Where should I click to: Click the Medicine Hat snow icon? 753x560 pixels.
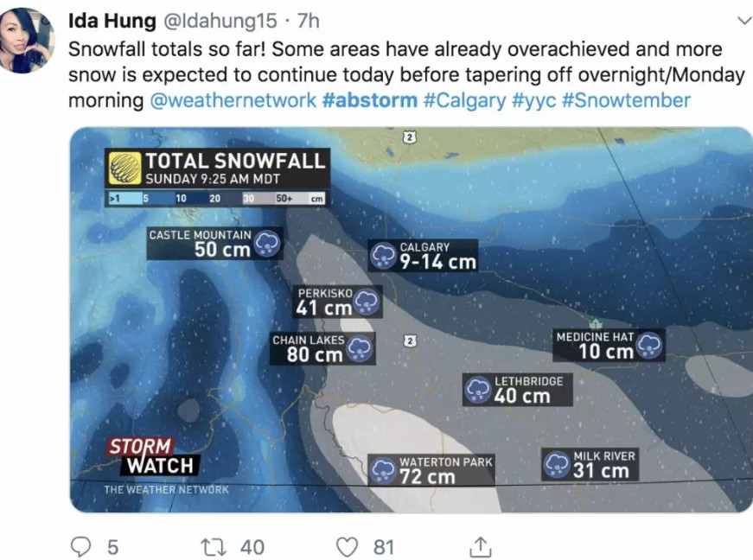click(649, 346)
